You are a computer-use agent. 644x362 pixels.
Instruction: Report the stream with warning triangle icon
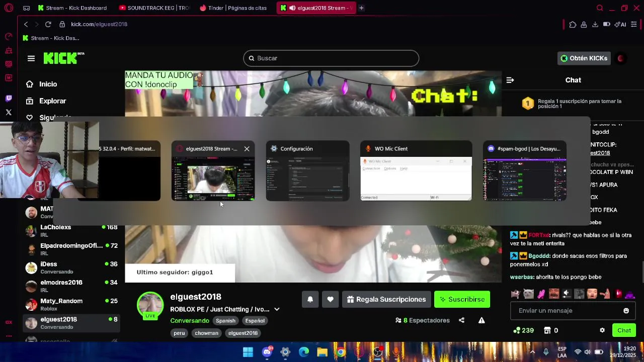click(x=481, y=320)
